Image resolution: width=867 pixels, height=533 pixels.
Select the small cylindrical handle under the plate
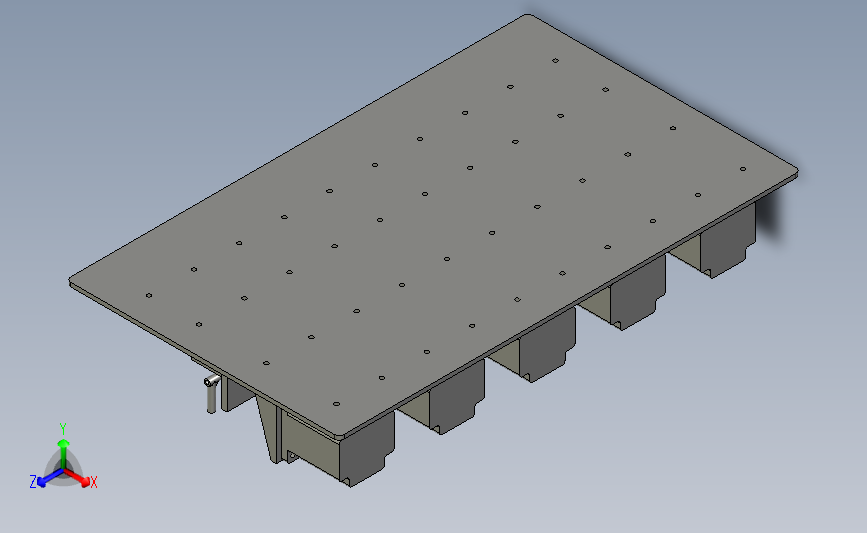[211, 394]
